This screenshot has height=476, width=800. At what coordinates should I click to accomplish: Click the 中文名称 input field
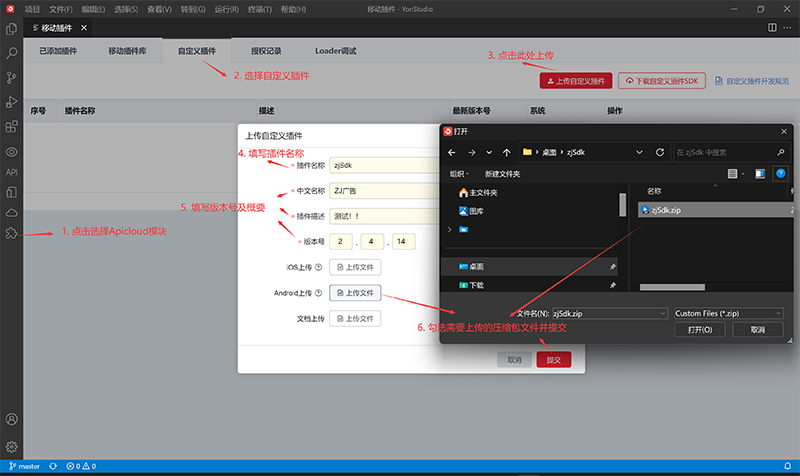coord(384,191)
